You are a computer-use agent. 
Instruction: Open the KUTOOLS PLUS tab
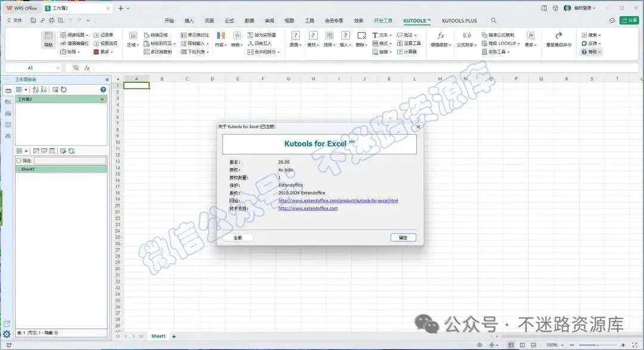459,20
